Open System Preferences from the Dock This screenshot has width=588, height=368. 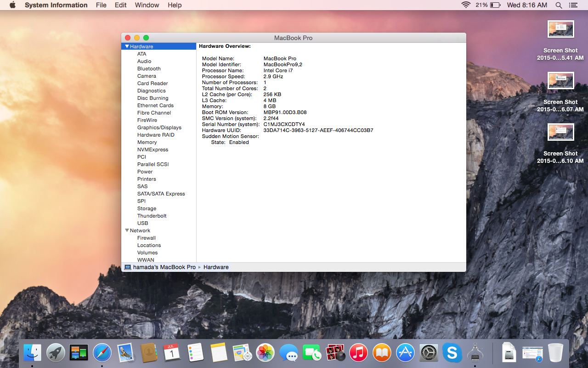tap(429, 353)
